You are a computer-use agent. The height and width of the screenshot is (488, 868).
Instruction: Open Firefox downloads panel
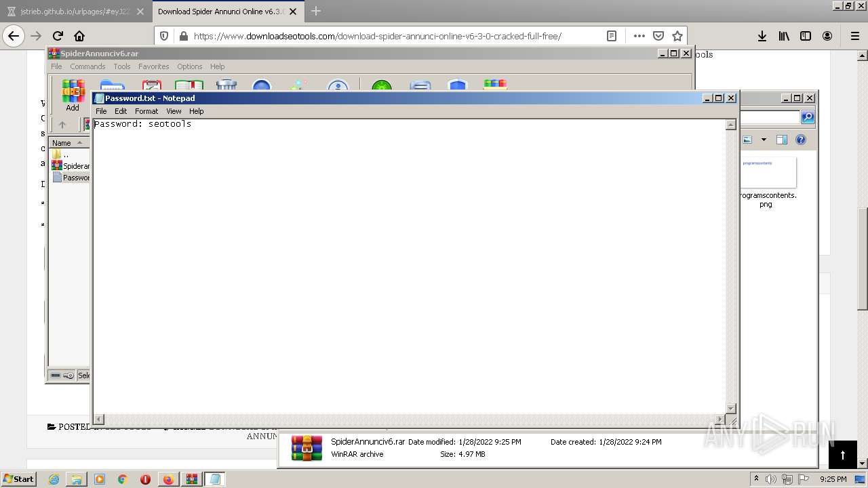(x=762, y=36)
